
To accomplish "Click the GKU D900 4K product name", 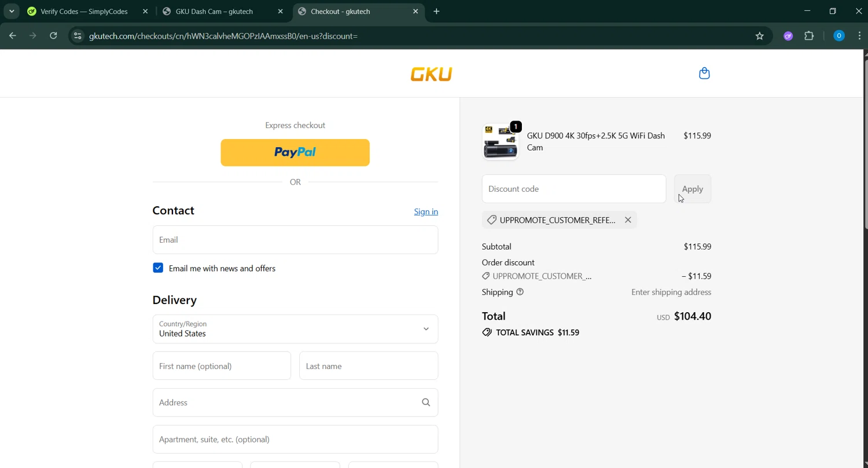I will tap(595, 141).
